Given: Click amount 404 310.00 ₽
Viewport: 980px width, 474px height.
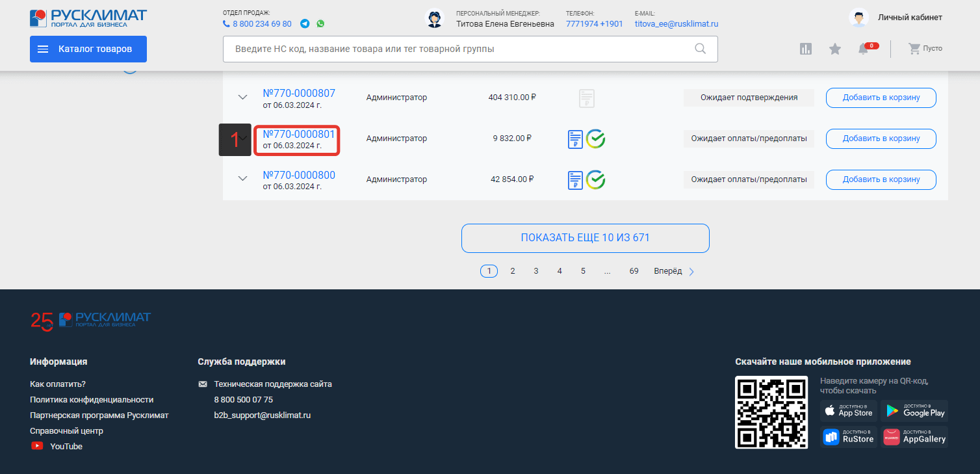Looking at the screenshot, I should pyautogui.click(x=512, y=98).
